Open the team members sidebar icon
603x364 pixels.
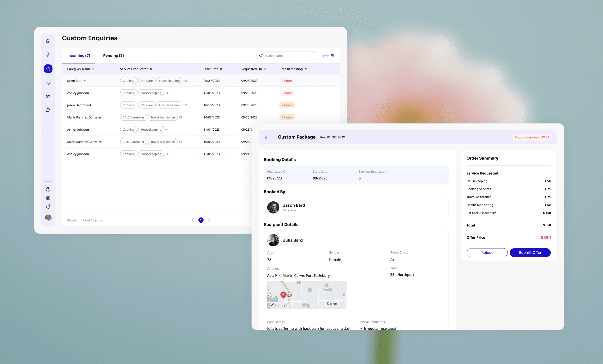pyautogui.click(x=48, y=96)
